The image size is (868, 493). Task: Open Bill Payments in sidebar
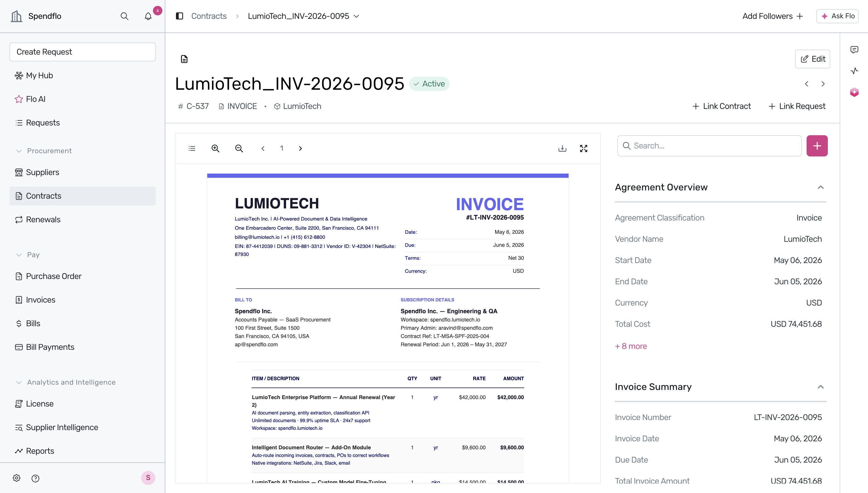point(83,347)
